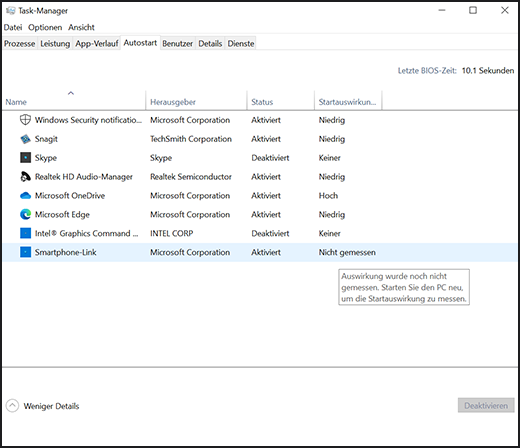Viewport: 520px width, 448px height.
Task: Click TechSmith Corporation publisher cell
Action: 191,139
